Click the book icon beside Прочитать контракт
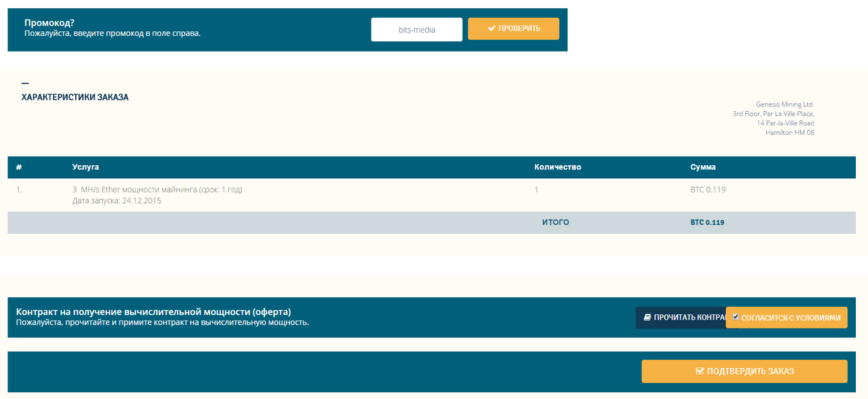868x399 pixels. 648,317
